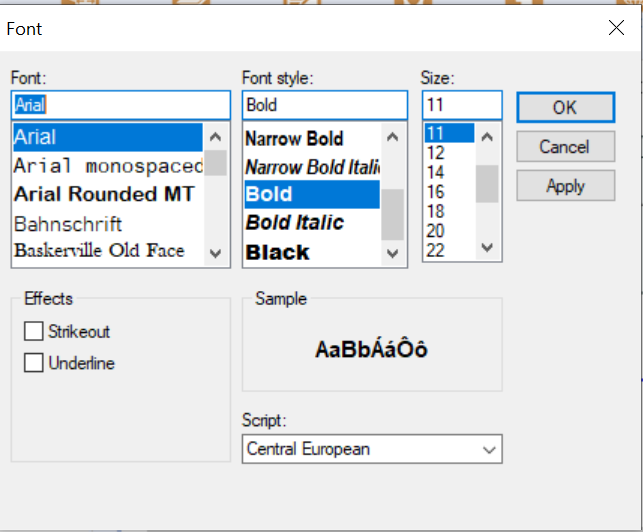Close the Font dialog window
This screenshot has height=532, width=643.
point(616,28)
